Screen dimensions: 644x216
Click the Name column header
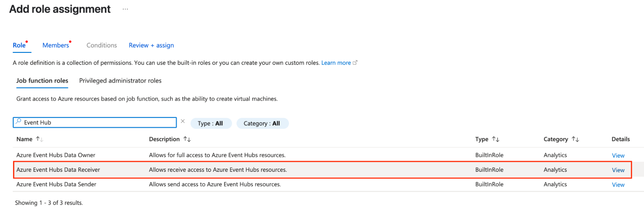coord(24,139)
